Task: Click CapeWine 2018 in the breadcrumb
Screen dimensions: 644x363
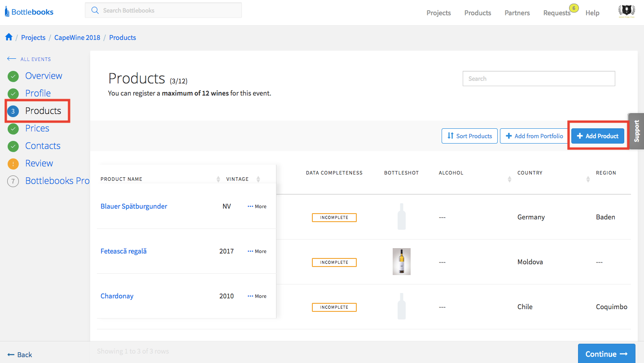Action: pos(77,38)
